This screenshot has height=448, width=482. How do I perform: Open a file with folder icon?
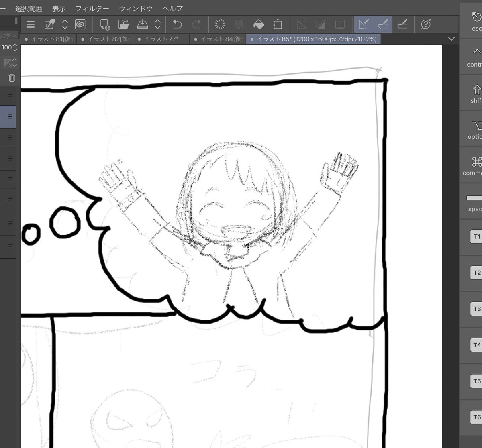click(123, 24)
